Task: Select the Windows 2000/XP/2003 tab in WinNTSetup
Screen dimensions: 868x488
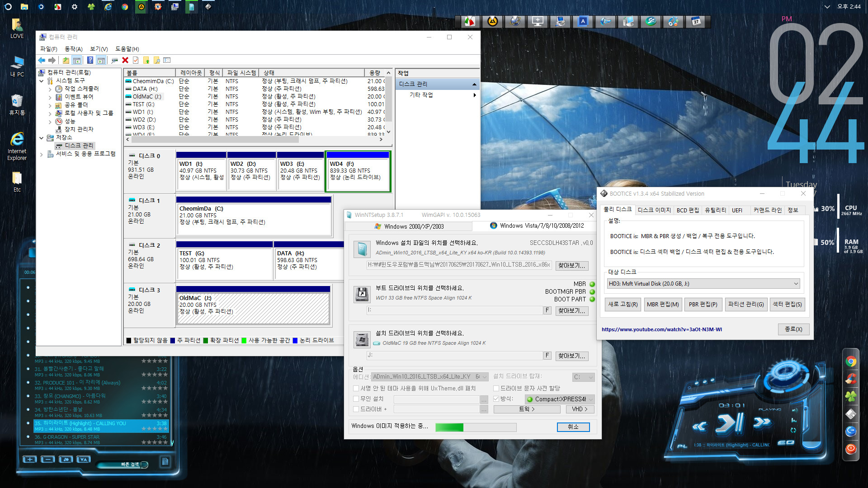Action: [409, 226]
